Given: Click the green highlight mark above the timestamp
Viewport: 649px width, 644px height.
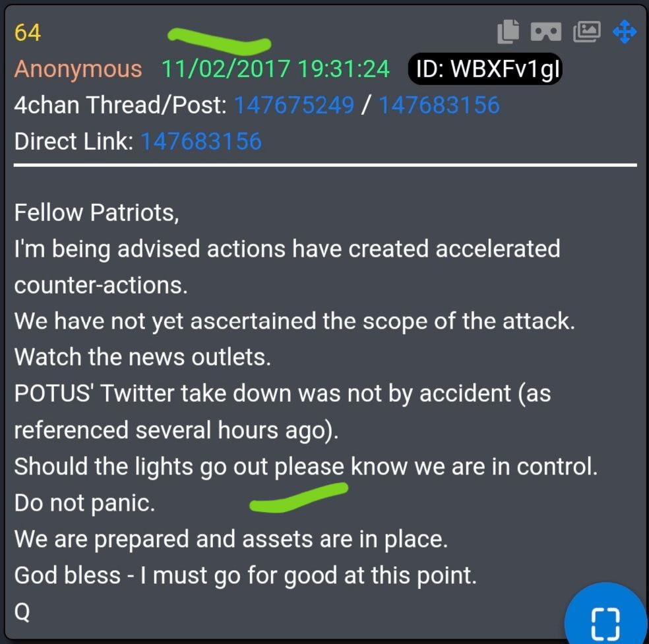Looking at the screenshot, I should click(220, 41).
